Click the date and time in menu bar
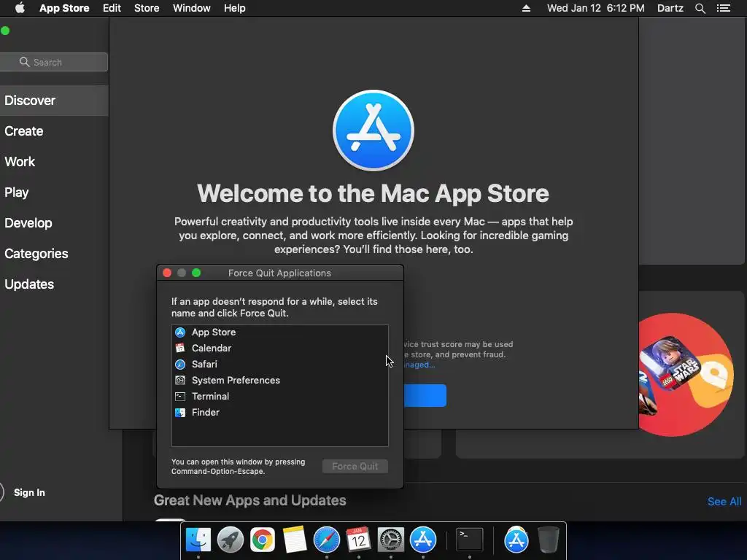The width and height of the screenshot is (747, 560). point(595,8)
